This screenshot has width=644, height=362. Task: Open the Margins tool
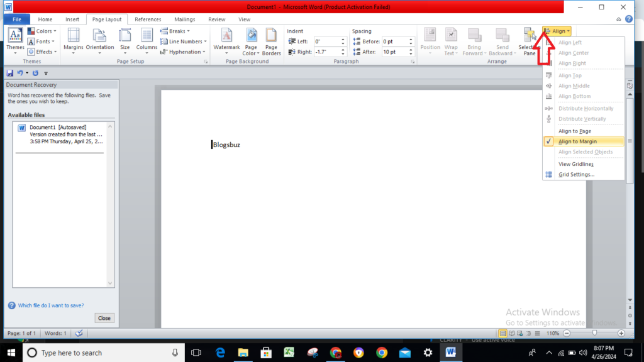coord(73,40)
